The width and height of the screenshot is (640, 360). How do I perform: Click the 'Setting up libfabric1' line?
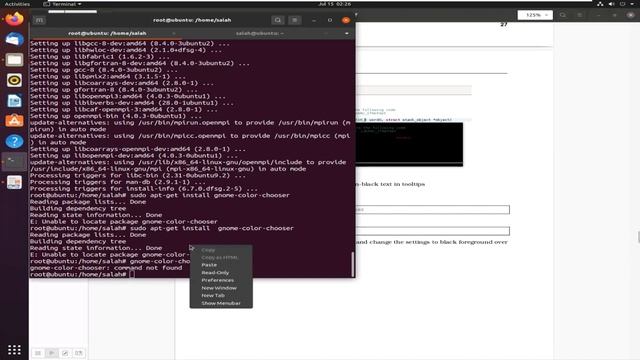click(100, 57)
